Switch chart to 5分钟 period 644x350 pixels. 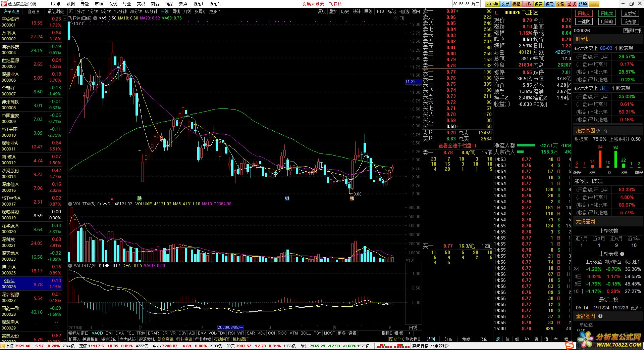(106, 11)
